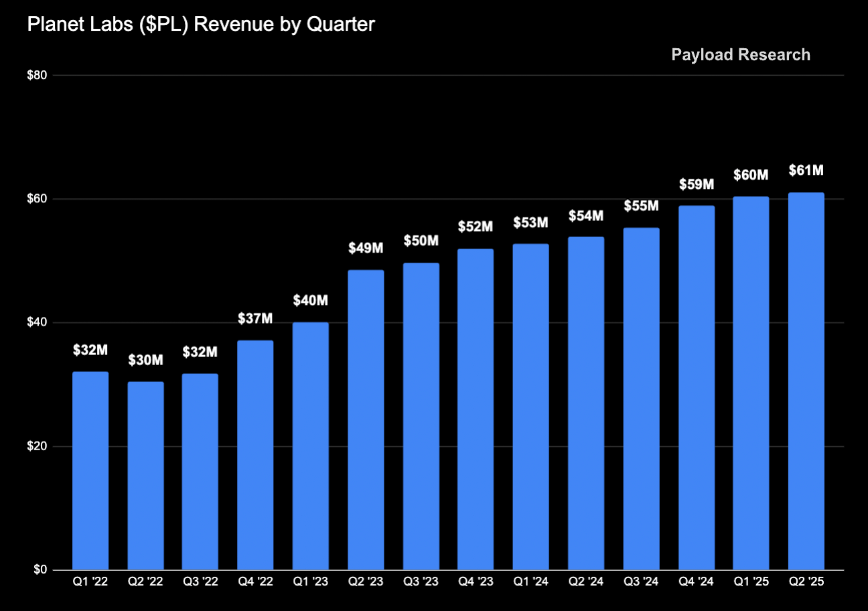868x611 pixels.
Task: Select the Q1 '25 x-axis label
Action: point(751,583)
